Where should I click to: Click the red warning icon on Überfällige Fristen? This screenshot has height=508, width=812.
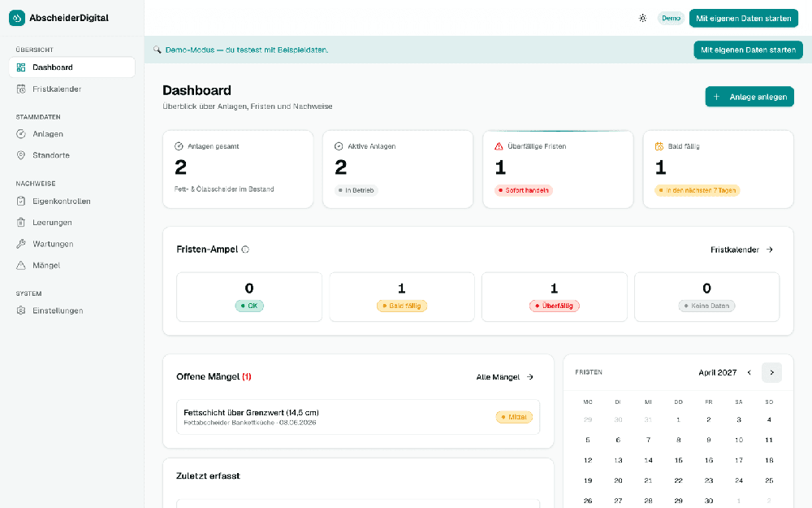coord(499,146)
